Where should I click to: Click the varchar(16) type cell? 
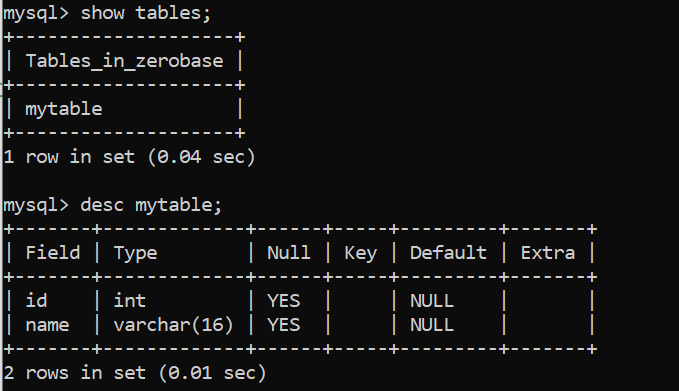(173, 325)
